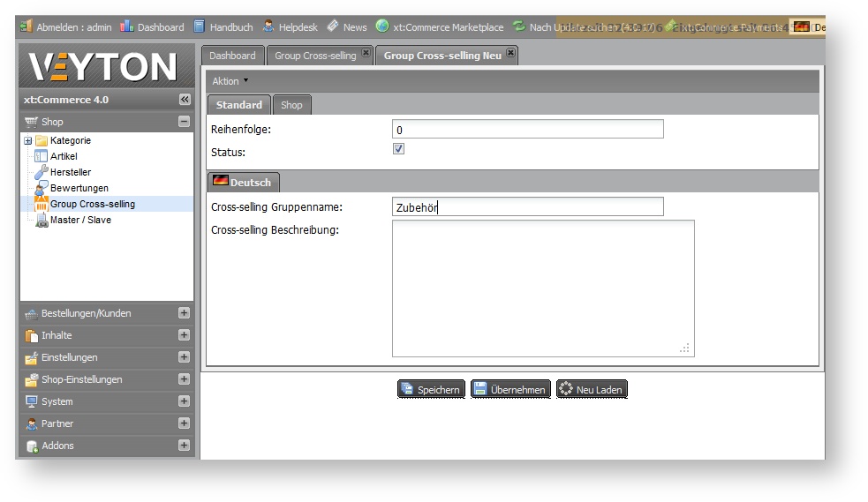
Task: Click the Speichern button
Action: [430, 389]
